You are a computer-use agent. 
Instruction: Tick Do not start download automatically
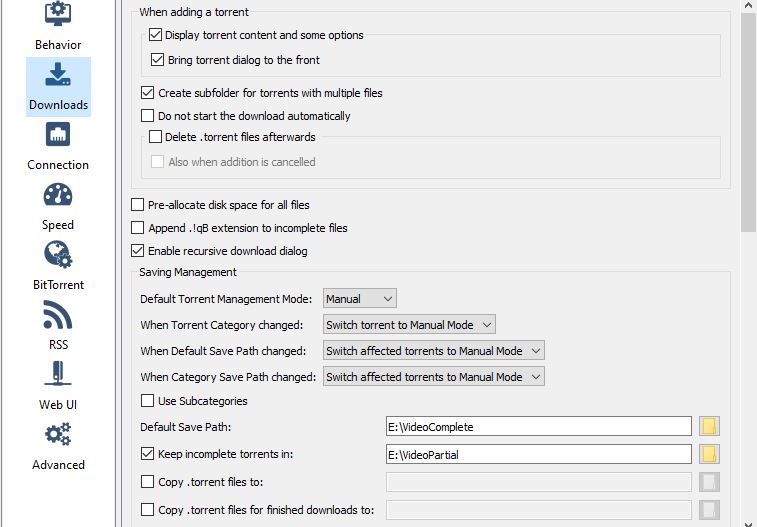click(147, 116)
